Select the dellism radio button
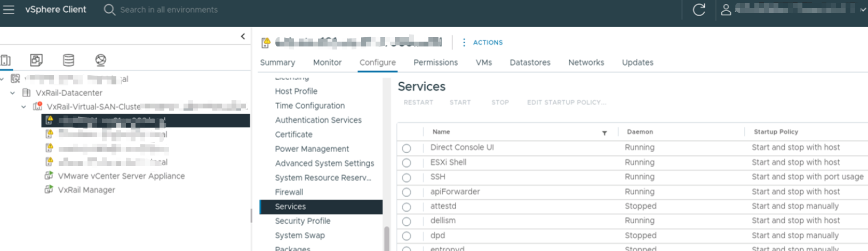Viewport: 868px width, 251px height. coord(407,221)
